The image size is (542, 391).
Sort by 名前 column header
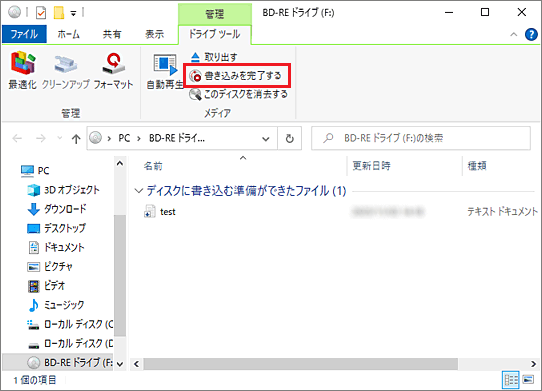click(153, 166)
